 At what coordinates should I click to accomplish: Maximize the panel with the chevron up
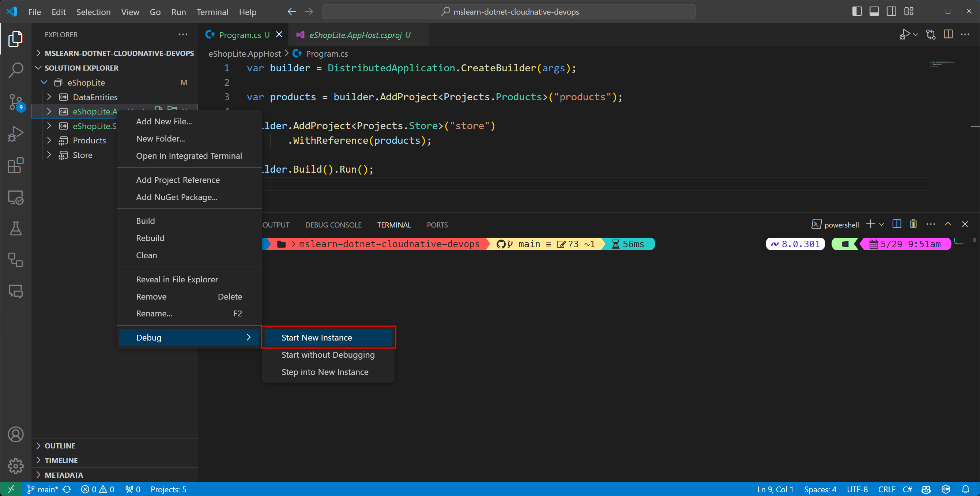948,224
